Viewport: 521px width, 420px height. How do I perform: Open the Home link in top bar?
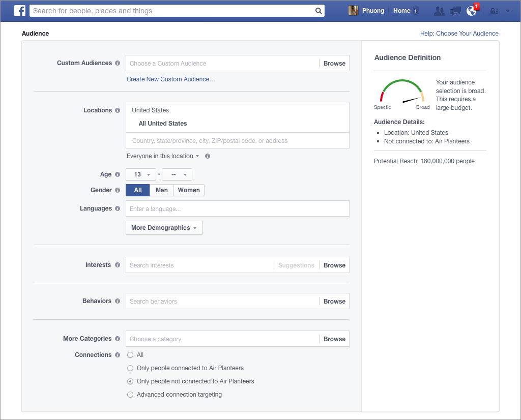[x=402, y=11]
